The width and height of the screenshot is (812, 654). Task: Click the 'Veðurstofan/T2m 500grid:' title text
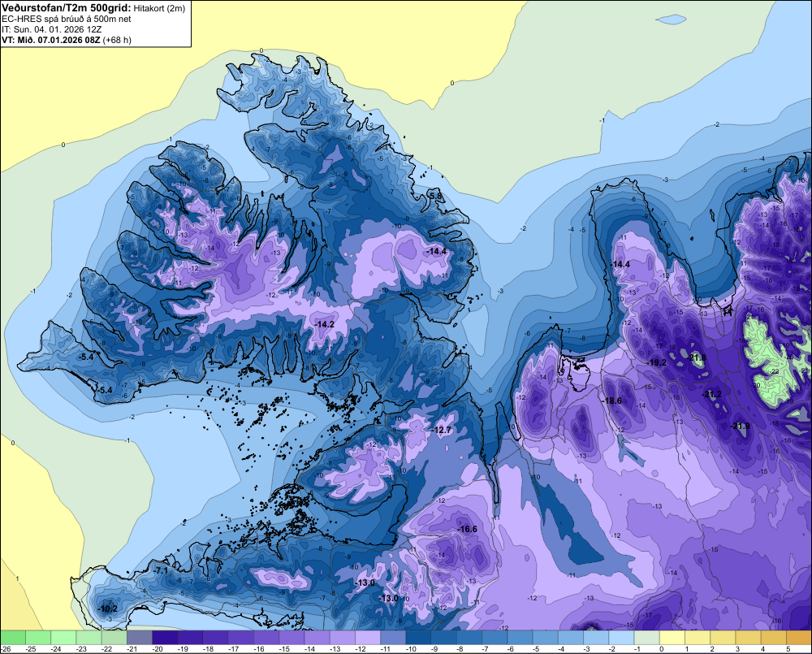pyautogui.click(x=67, y=8)
